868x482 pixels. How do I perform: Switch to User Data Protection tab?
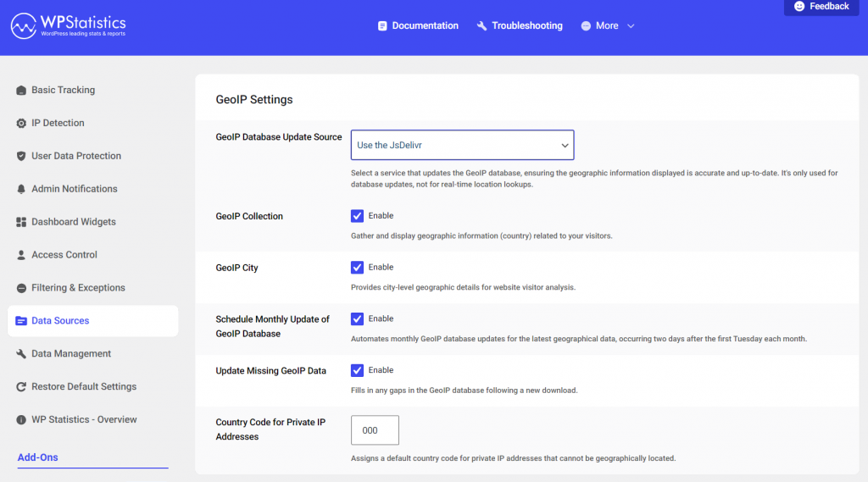(93, 156)
